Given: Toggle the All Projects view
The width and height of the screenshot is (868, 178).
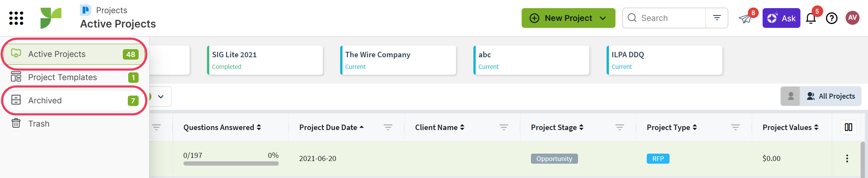Looking at the screenshot, I should coord(831,96).
